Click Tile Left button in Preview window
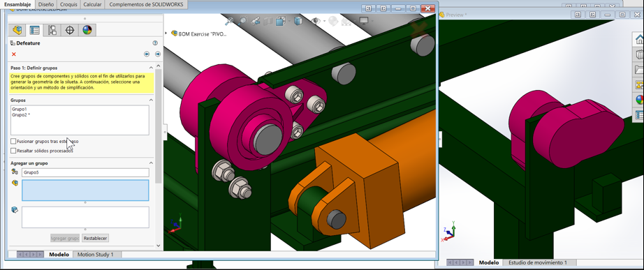This screenshot has height=270, width=644. click(x=578, y=15)
